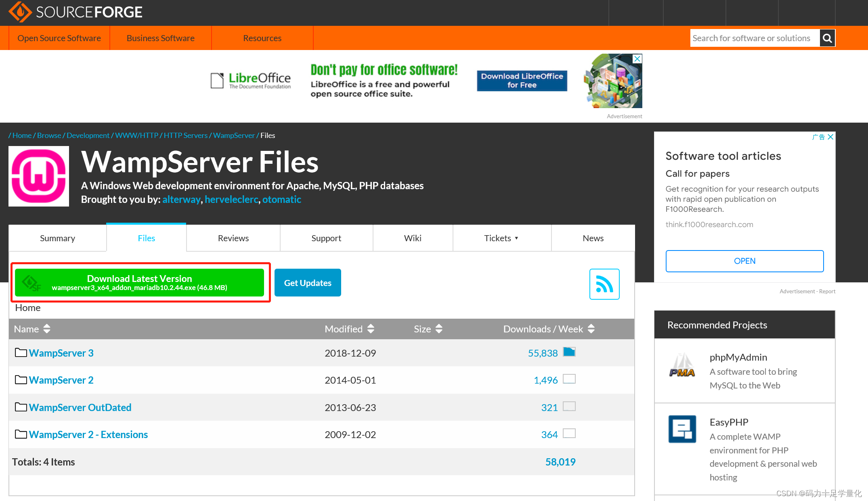Click the Report link under sidebar ad
This screenshot has height=501, width=868.
[827, 291]
